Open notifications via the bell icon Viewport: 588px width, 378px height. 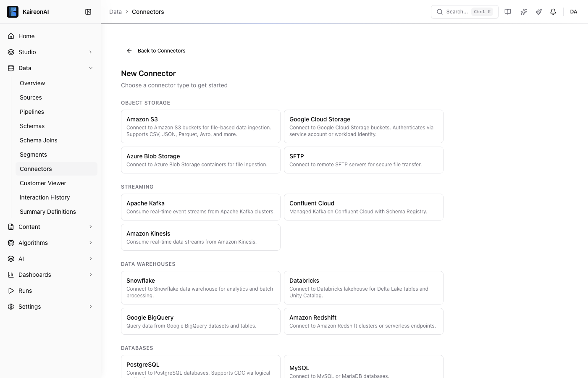(553, 12)
